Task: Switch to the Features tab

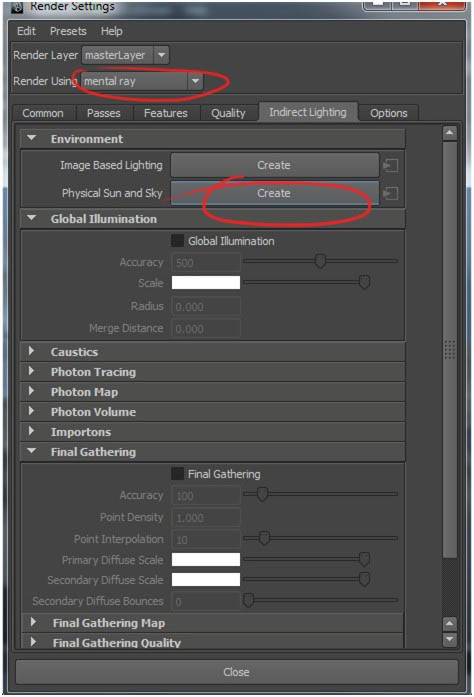Action: pos(166,113)
